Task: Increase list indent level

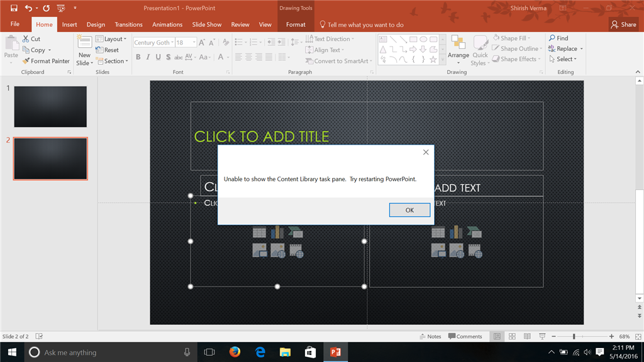Action: tap(281, 42)
